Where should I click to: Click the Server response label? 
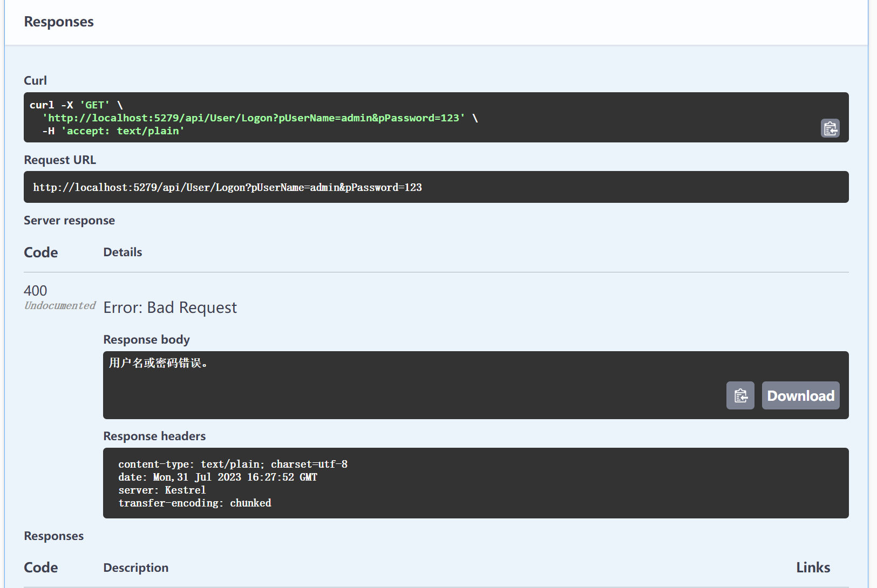(x=69, y=220)
